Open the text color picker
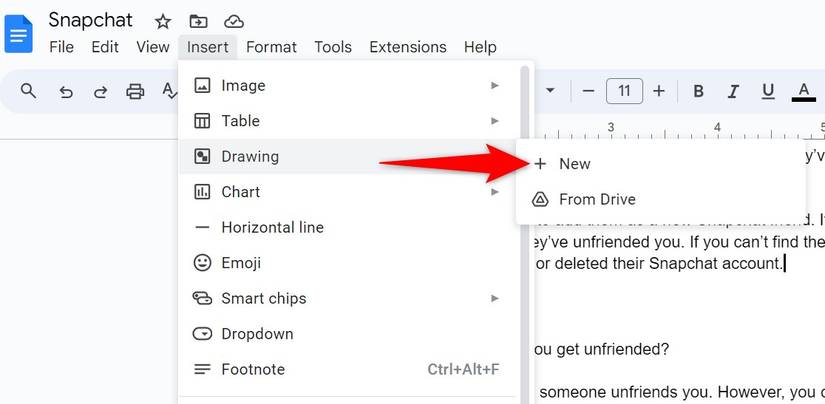Image resolution: width=825 pixels, height=404 pixels. coord(803,91)
